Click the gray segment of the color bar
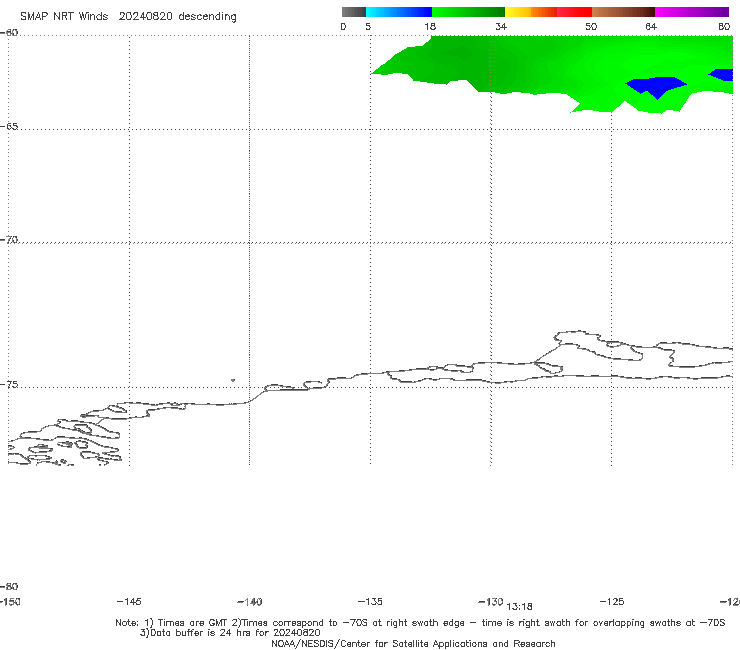The width and height of the screenshot is (740, 650). point(354,12)
